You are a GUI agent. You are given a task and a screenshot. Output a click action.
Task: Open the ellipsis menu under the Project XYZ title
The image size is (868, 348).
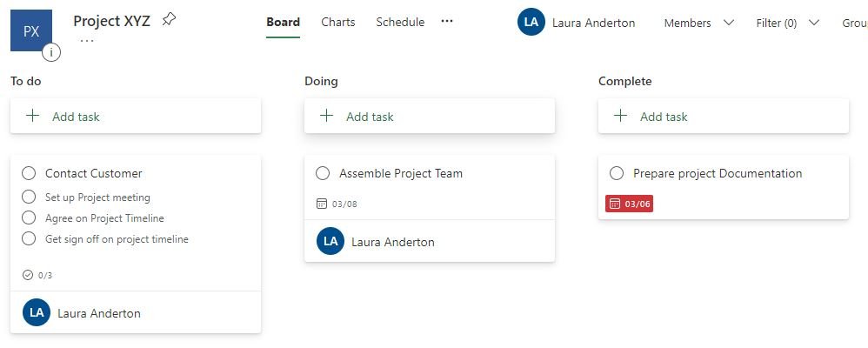click(x=87, y=41)
